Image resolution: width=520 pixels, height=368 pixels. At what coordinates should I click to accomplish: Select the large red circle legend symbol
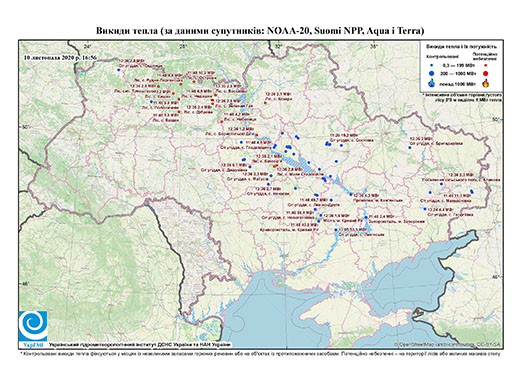(485, 73)
